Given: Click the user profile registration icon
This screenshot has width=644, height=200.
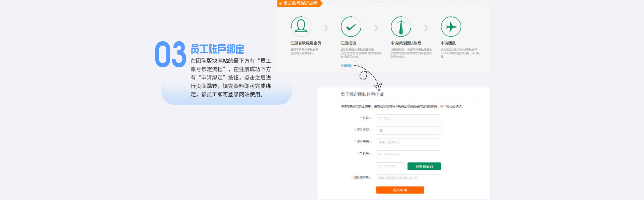Looking at the screenshot, I should 301,27.
